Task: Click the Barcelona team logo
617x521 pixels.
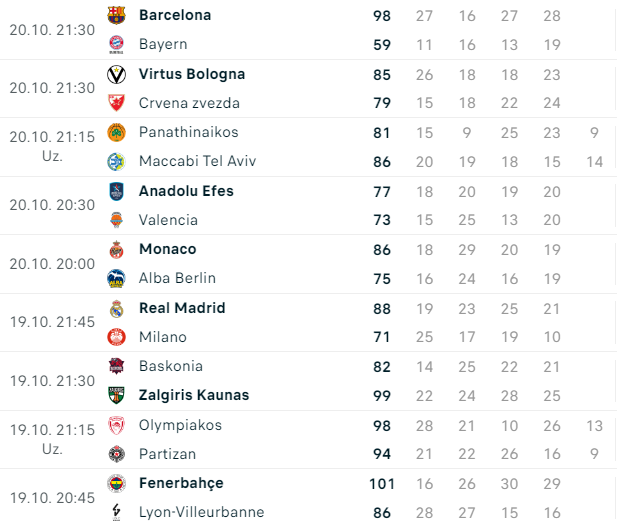Action: coord(116,15)
